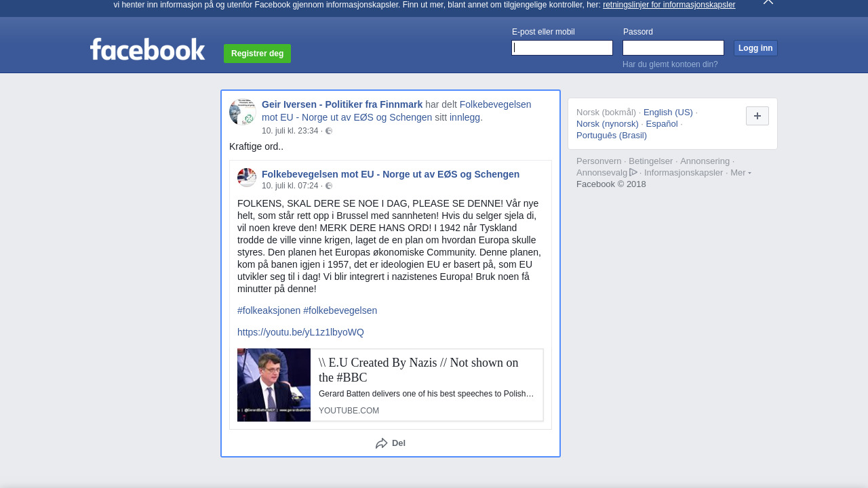Focus the Passord input field
The height and width of the screenshot is (488, 868).
pyautogui.click(x=673, y=47)
